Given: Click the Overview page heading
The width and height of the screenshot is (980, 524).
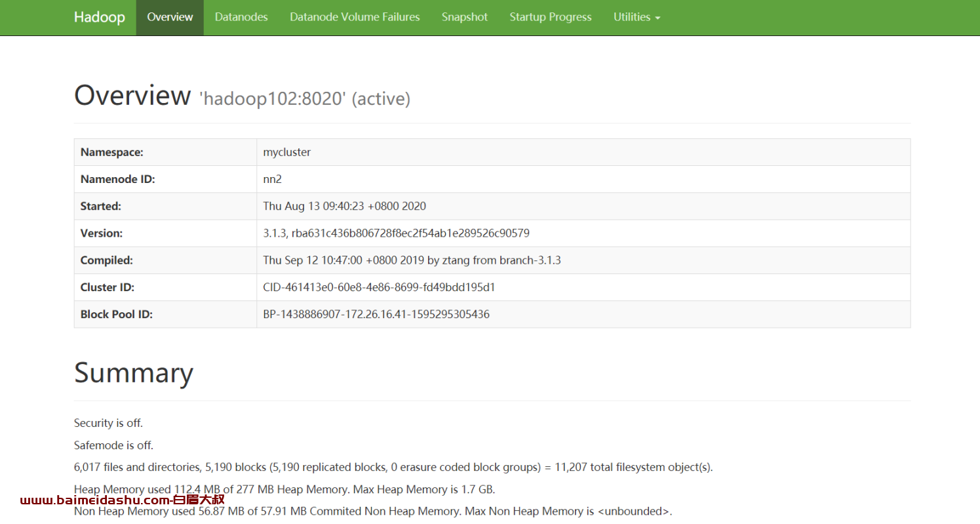Looking at the screenshot, I should [132, 95].
